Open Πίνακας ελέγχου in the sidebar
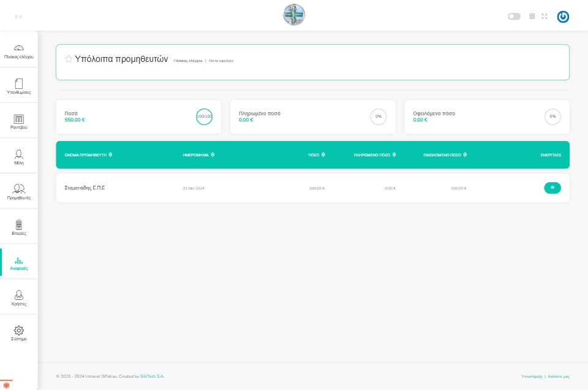 pos(19,52)
